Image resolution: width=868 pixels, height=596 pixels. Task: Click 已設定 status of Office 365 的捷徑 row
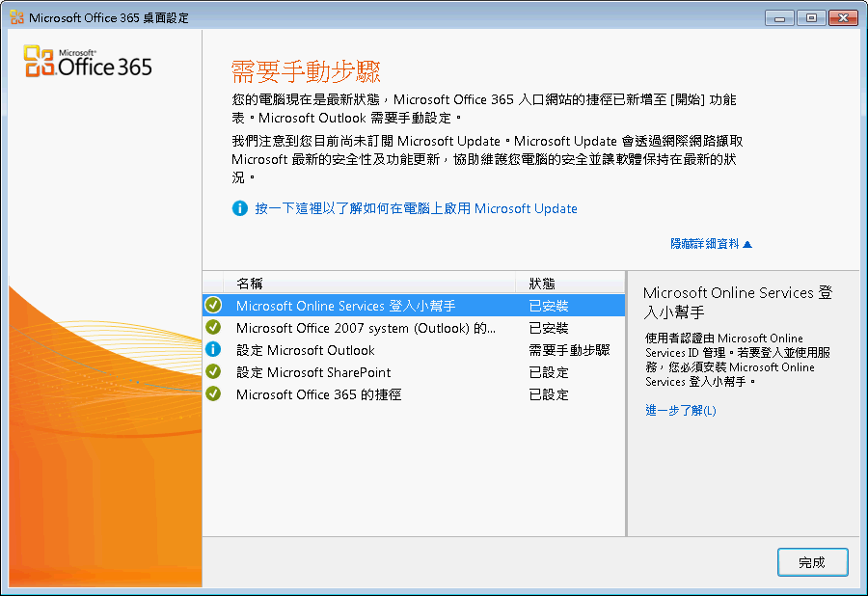click(549, 394)
